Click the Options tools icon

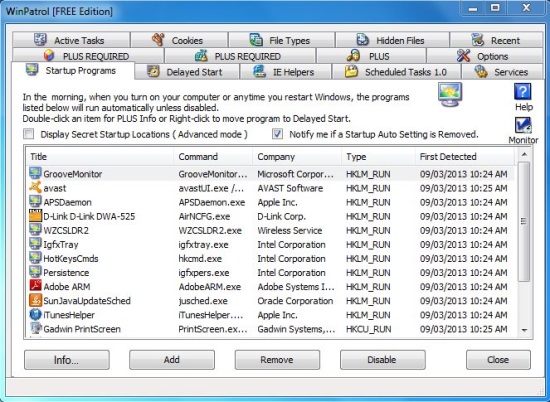pos(463,55)
